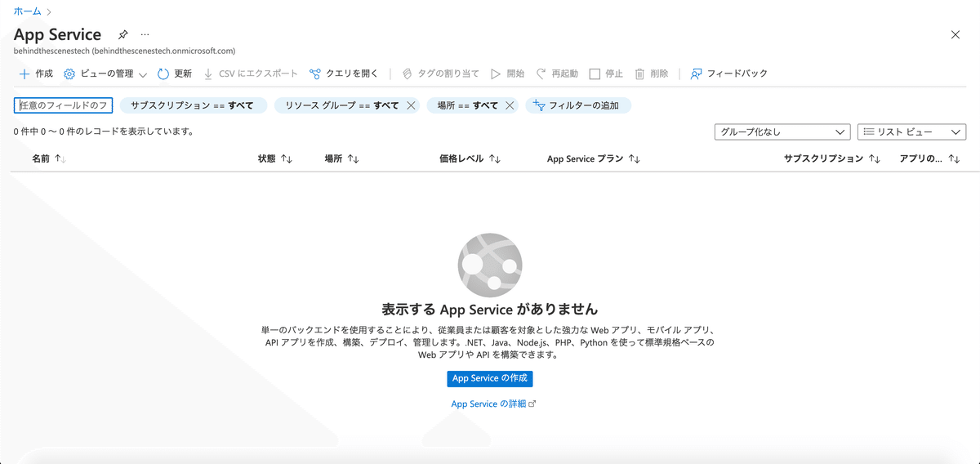Open the ellipsis more options menu

tap(145, 34)
